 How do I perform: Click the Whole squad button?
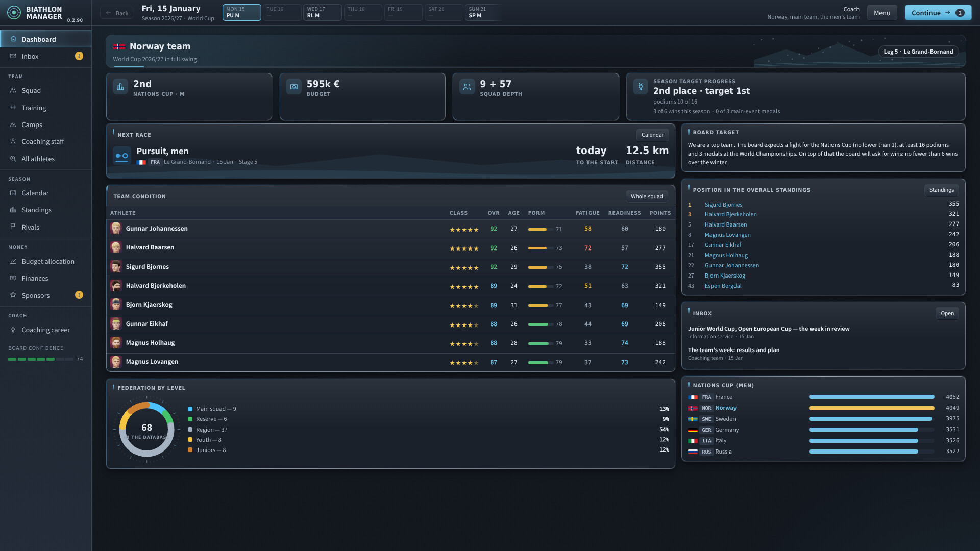(x=647, y=196)
